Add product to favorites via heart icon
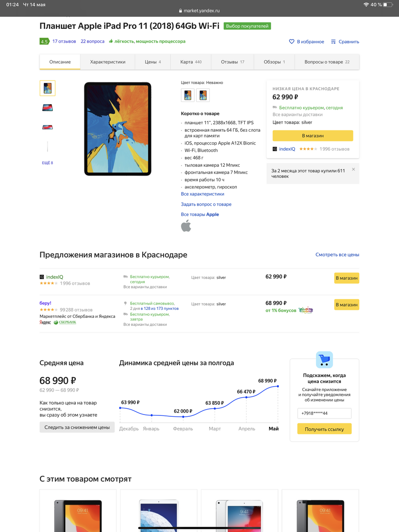 pos(292,42)
